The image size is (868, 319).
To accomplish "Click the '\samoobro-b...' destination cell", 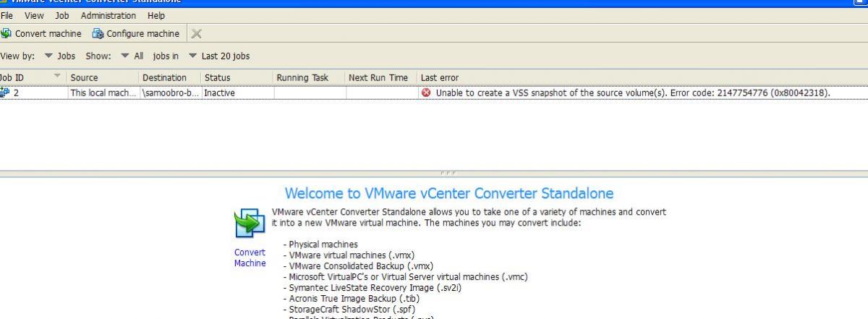I will pyautogui.click(x=169, y=93).
